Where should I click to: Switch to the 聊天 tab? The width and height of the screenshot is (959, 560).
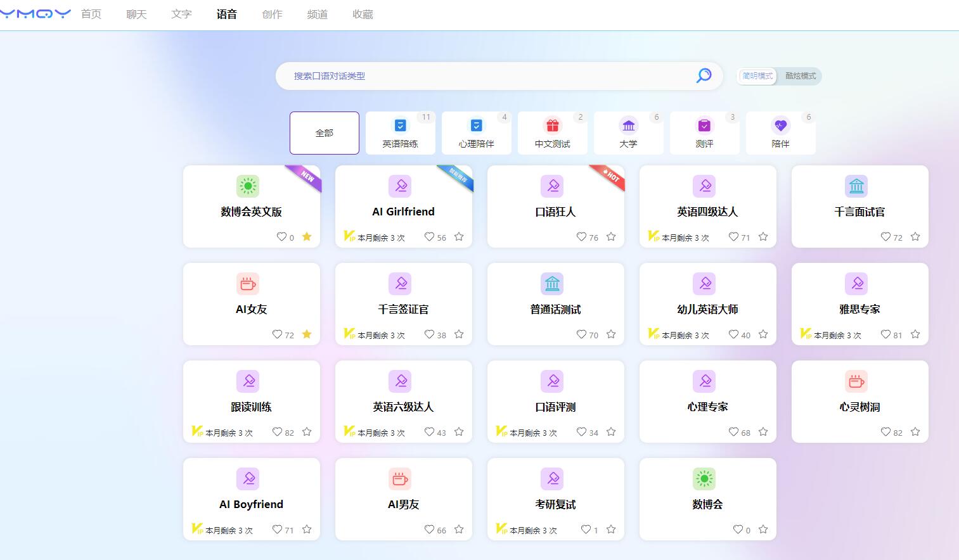(x=136, y=14)
